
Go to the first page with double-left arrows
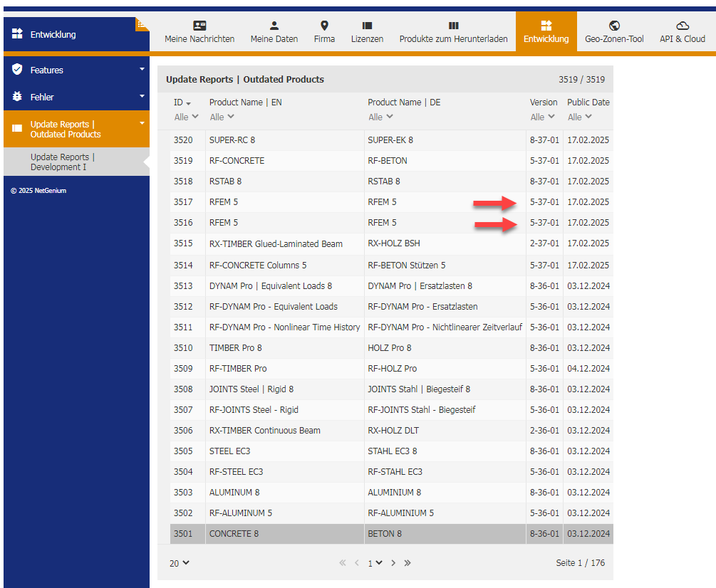343,563
